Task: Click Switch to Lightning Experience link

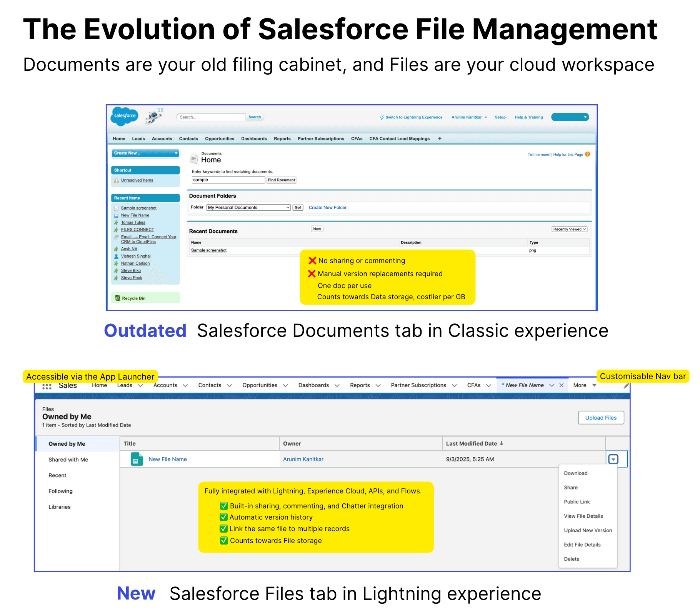Action: [x=414, y=117]
